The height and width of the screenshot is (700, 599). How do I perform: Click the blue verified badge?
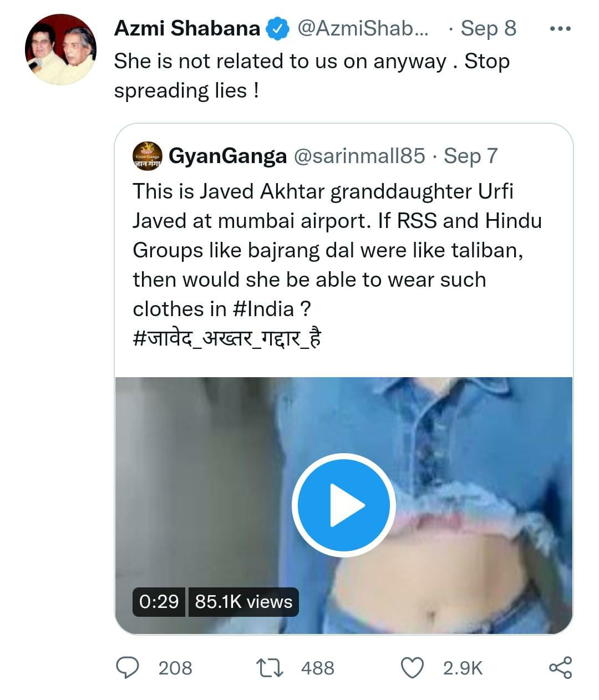tap(278, 29)
